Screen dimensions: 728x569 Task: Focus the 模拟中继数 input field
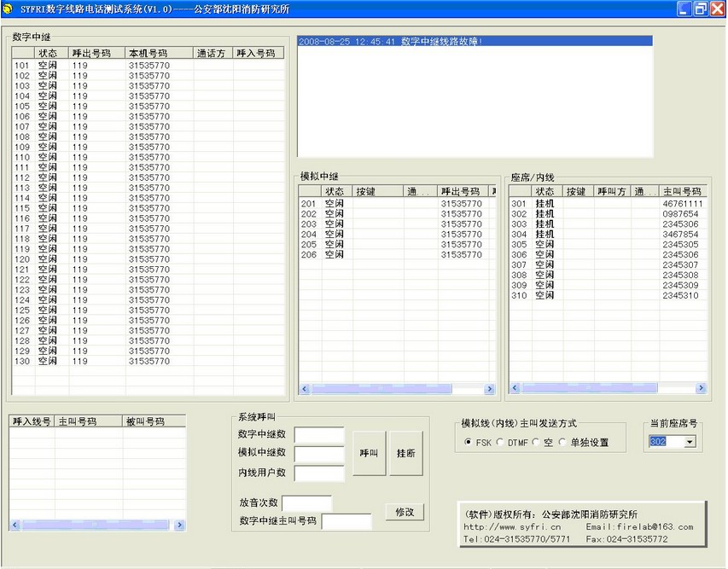pos(319,454)
